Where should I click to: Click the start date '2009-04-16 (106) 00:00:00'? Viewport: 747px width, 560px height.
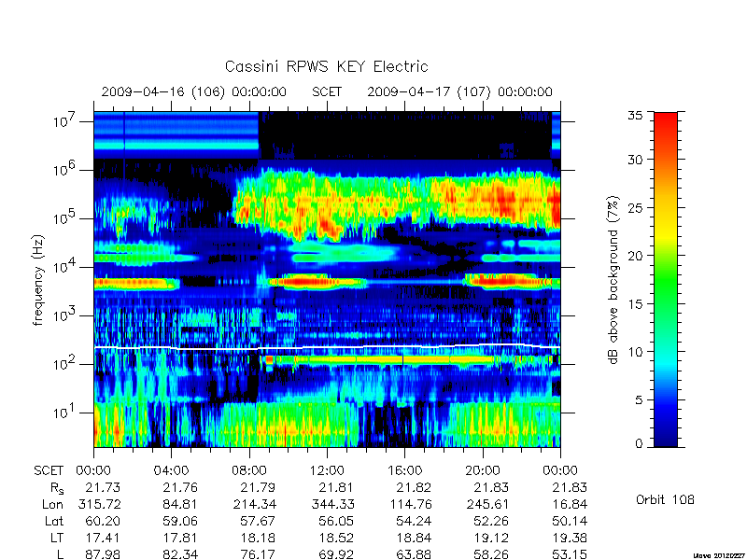coord(194,91)
